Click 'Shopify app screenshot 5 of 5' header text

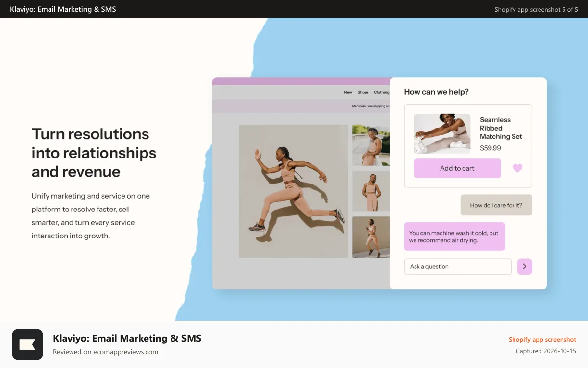[536, 9]
